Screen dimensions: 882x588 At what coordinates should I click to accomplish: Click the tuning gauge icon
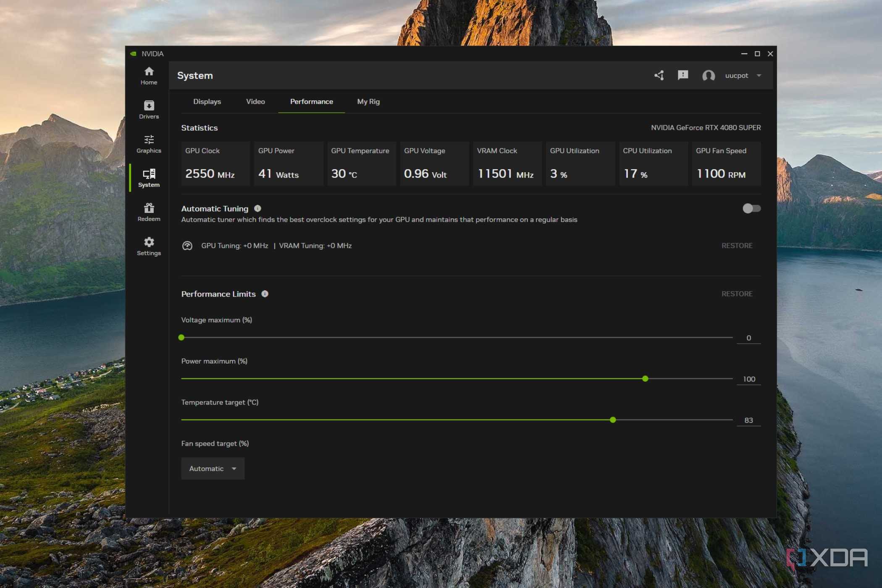click(187, 246)
